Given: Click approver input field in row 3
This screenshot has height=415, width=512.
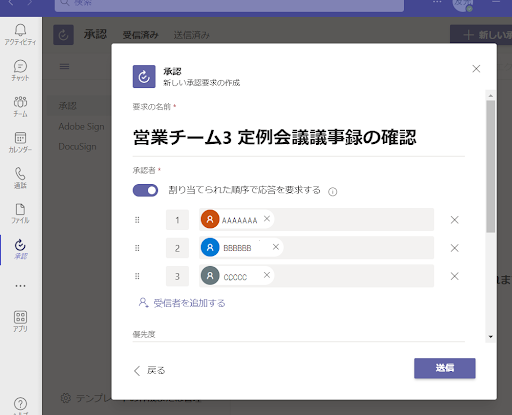Looking at the screenshot, I should tap(316, 276).
